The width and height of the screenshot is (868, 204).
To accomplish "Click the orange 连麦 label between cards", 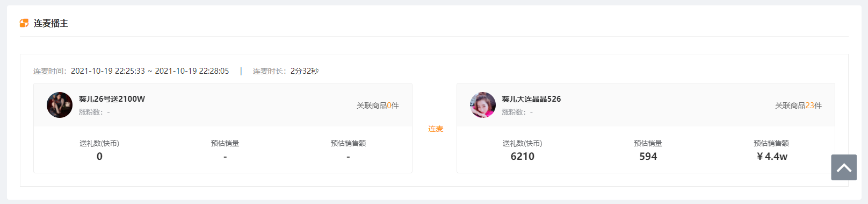I will 436,129.
